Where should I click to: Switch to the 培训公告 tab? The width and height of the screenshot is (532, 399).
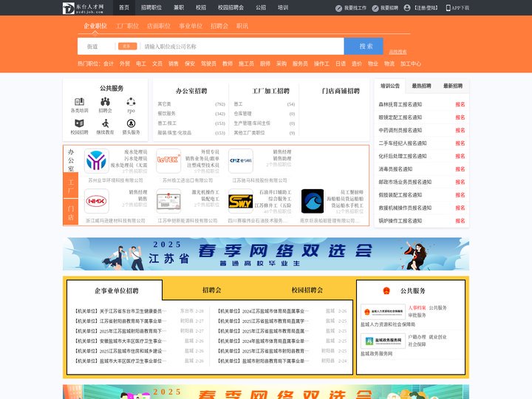[x=390, y=86]
